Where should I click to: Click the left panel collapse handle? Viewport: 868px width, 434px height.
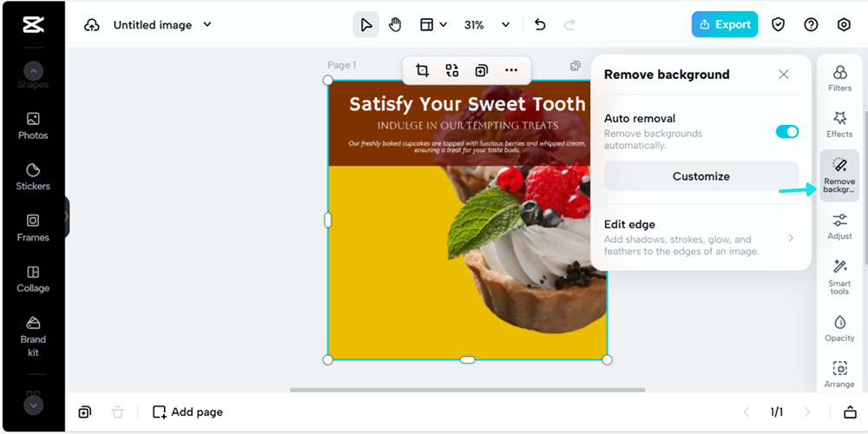[67, 216]
